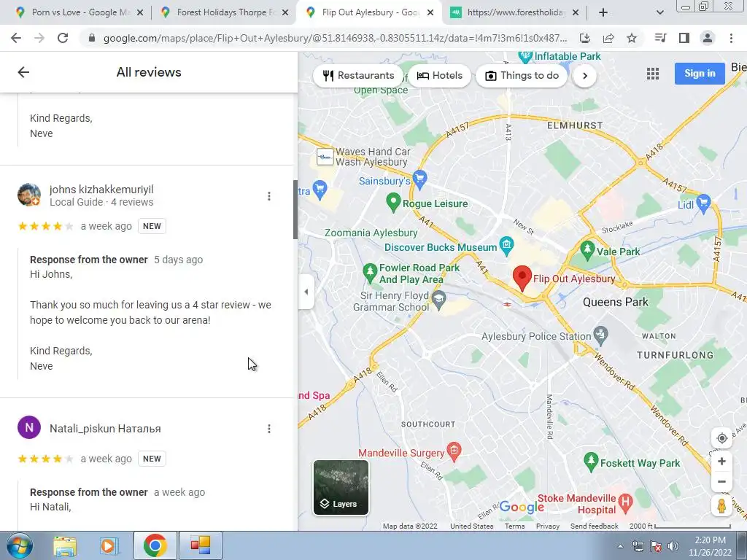The height and width of the screenshot is (560, 747).
Task: Switch to forestholidays website tab
Action: point(514,12)
